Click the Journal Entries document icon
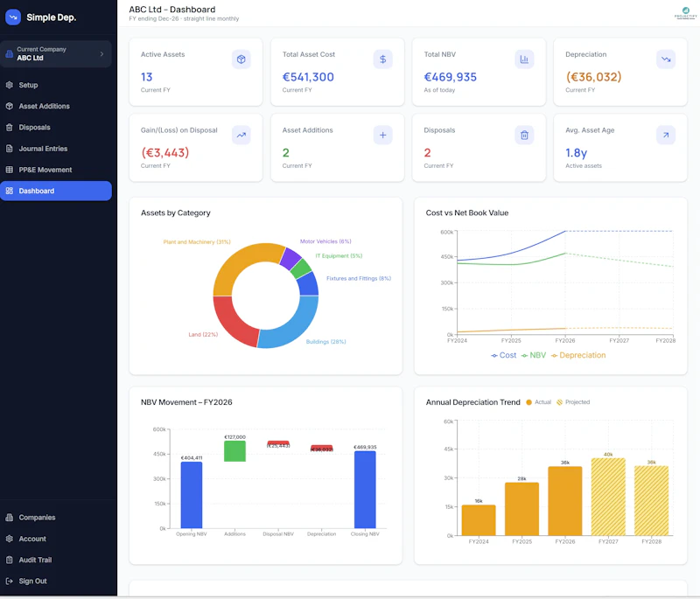This screenshot has height=599, width=700. pos(10,149)
